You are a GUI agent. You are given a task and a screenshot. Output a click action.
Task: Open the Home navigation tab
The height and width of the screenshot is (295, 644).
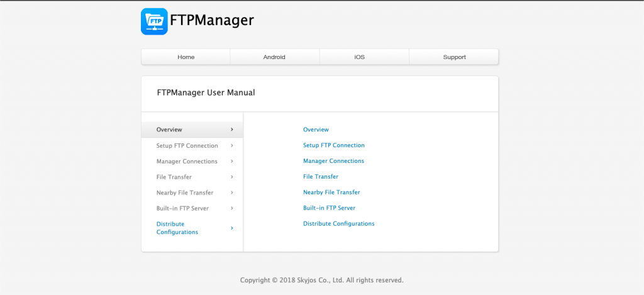pyautogui.click(x=186, y=57)
